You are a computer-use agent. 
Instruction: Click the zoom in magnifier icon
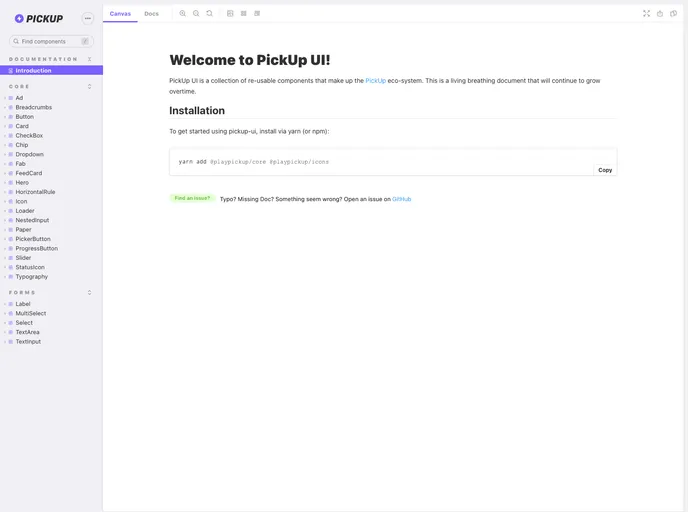pos(183,14)
